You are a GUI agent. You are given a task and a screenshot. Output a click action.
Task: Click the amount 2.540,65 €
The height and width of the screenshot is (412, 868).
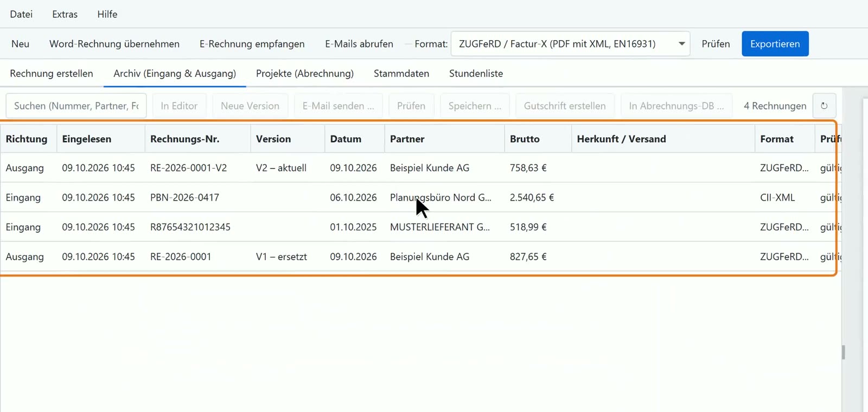coord(532,197)
